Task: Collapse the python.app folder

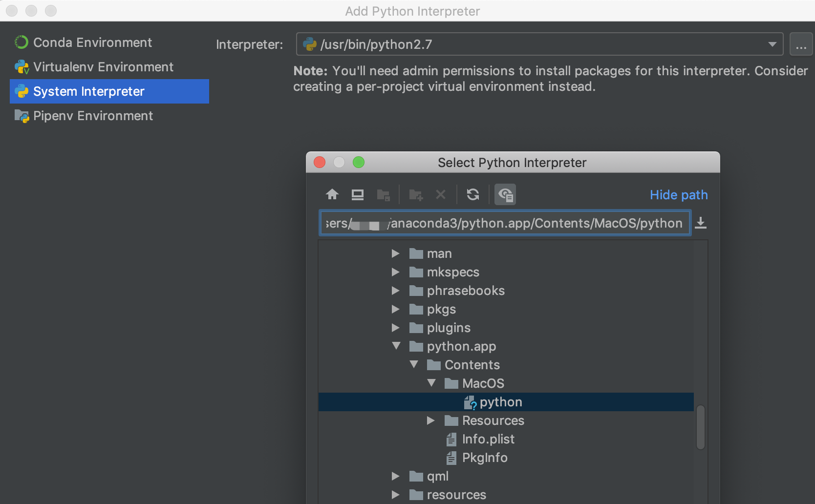Action: [396, 346]
